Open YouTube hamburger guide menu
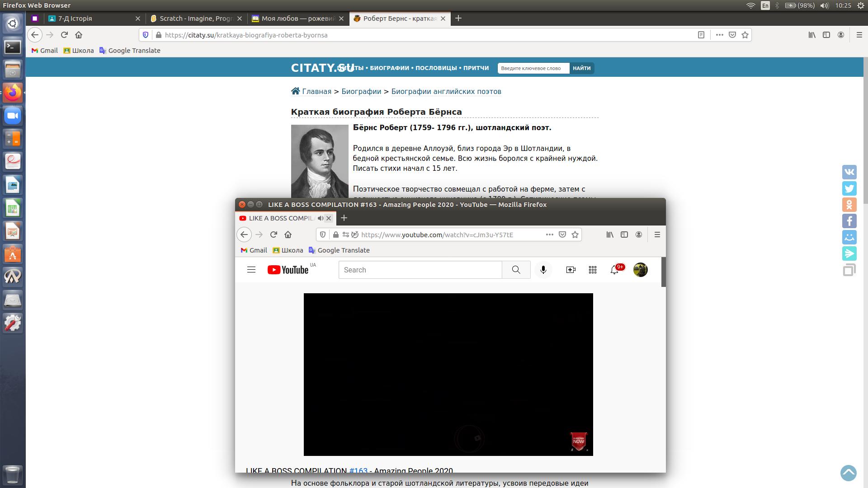This screenshot has height=488, width=868. 251,270
